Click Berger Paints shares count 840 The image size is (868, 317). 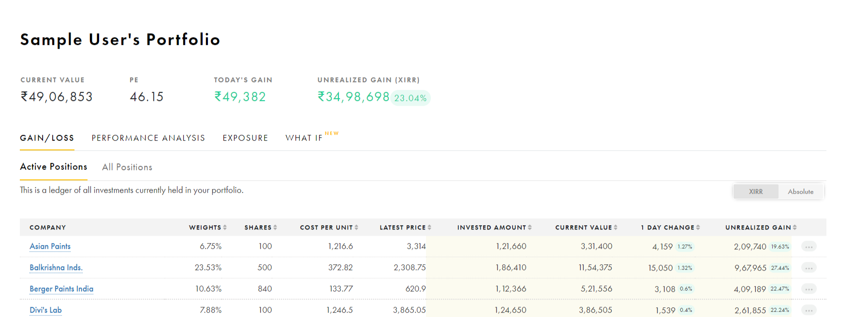tap(265, 289)
